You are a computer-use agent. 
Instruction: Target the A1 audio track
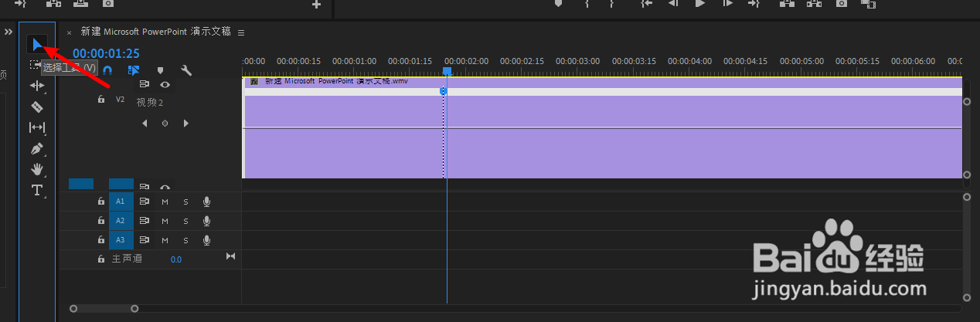click(x=121, y=201)
